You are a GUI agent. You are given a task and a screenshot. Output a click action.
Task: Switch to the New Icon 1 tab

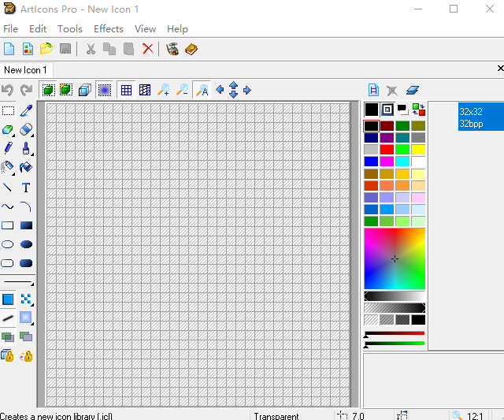tap(26, 70)
